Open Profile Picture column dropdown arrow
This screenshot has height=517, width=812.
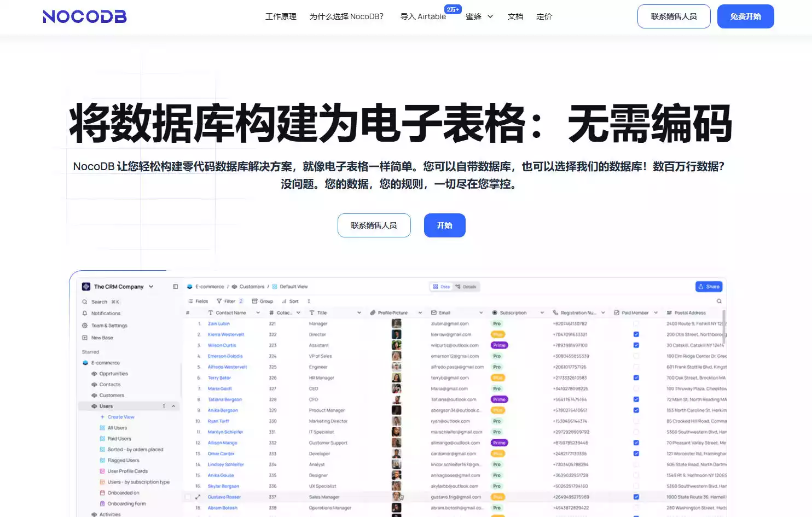click(x=420, y=313)
